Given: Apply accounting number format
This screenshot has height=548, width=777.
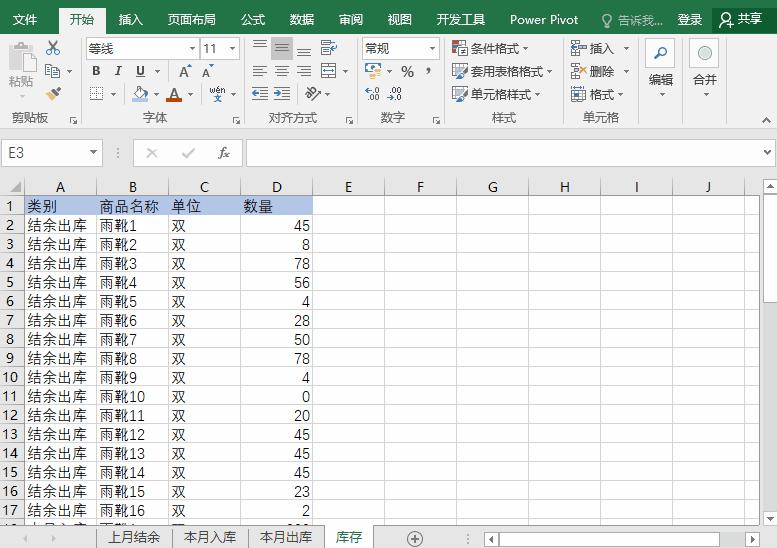Looking at the screenshot, I should (373, 71).
